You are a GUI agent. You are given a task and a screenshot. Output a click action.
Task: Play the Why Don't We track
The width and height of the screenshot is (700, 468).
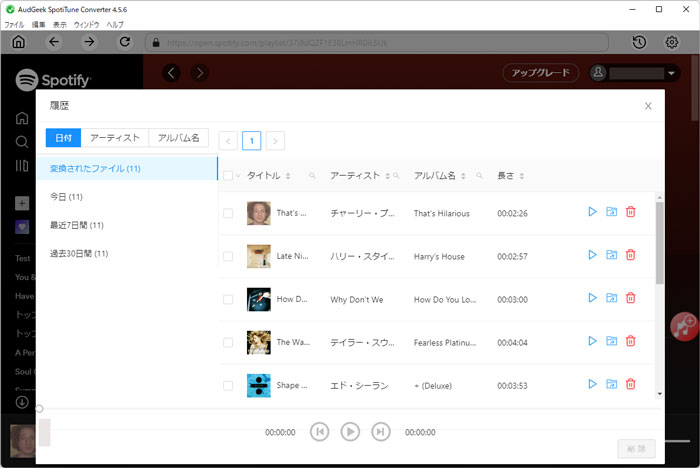coord(592,298)
